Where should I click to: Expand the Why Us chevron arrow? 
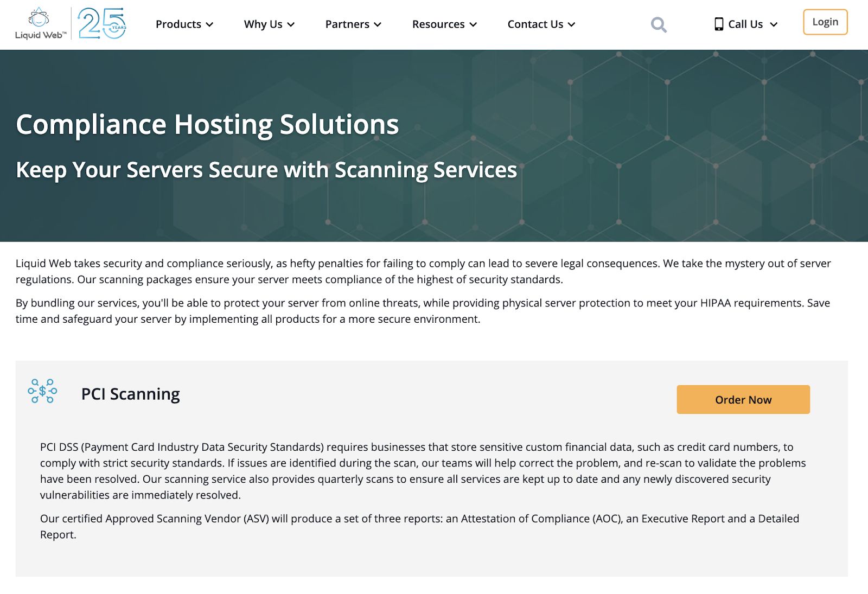[x=291, y=24]
